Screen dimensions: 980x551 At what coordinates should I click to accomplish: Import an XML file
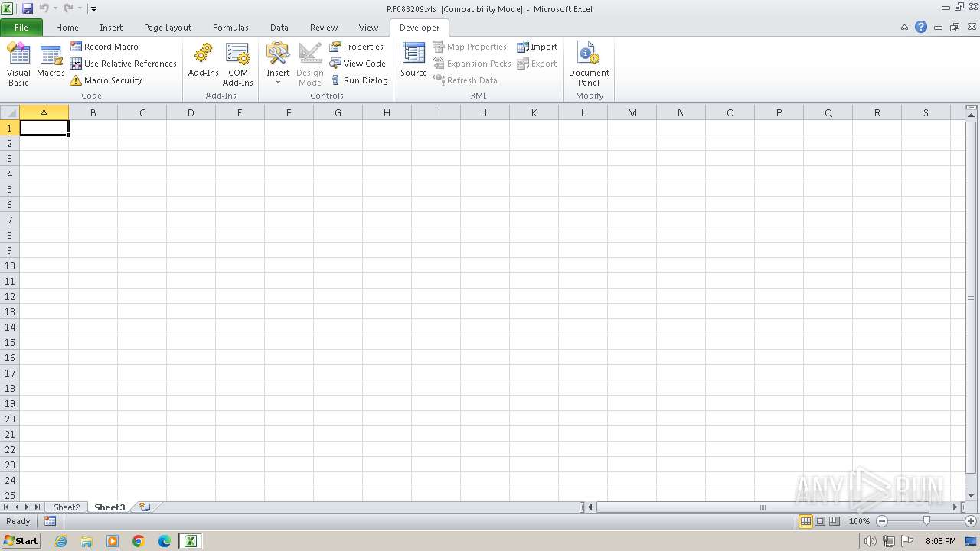[537, 47]
